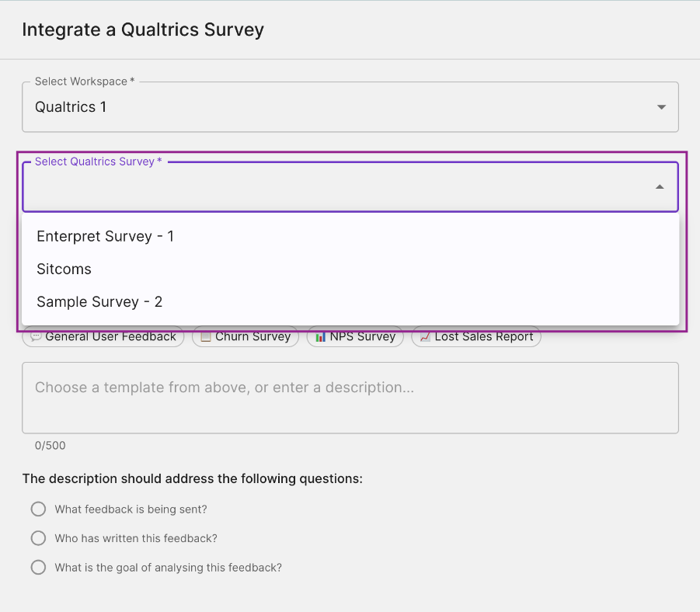
Task: Click the clipboard icon on Churn Survey chip
Action: click(x=205, y=336)
